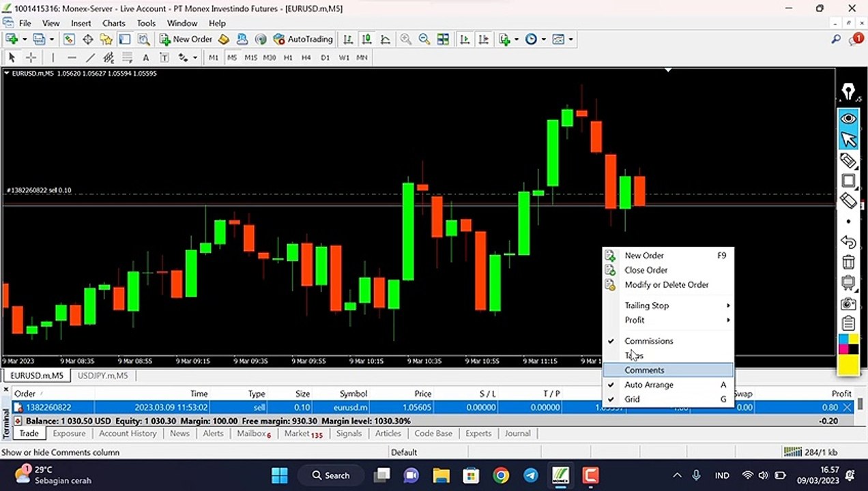This screenshot has width=868, height=491.
Task: Pick the black annotation color swatch
Action: pos(854,349)
